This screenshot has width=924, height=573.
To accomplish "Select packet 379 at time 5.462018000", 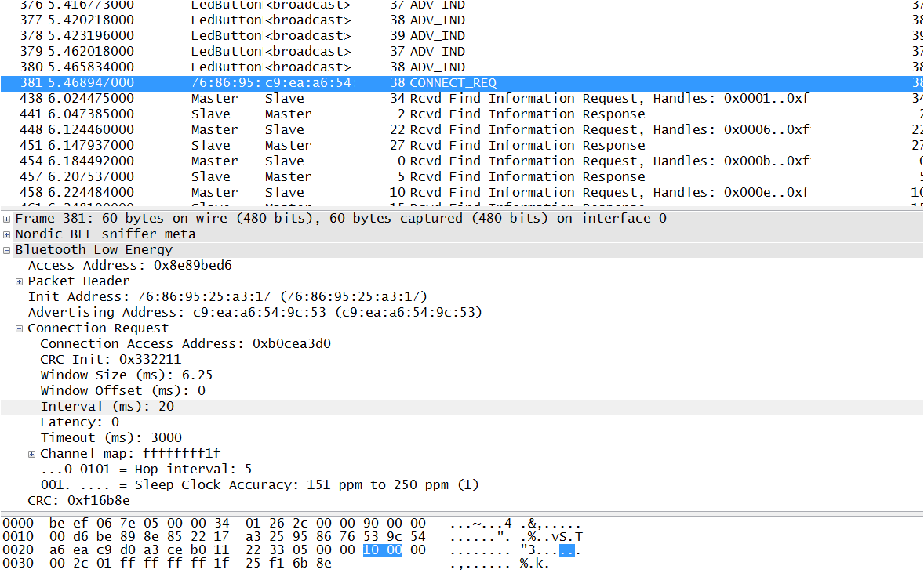I will [x=462, y=51].
